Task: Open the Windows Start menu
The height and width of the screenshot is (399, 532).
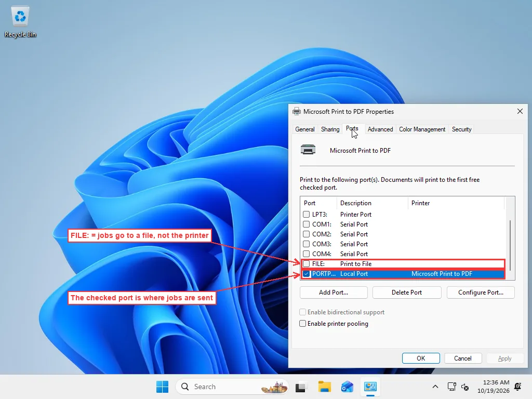Action: click(162, 387)
